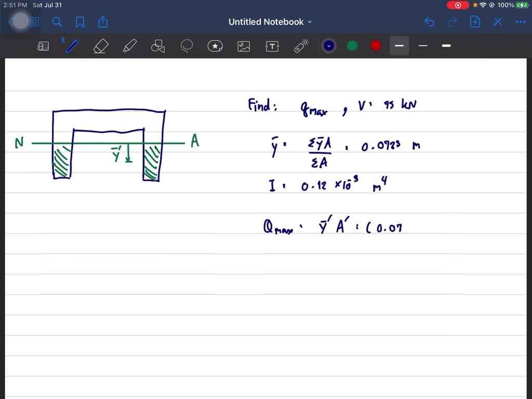Open the document thumbnails grid view
Viewport: 532px width, 399px height.
(33, 22)
